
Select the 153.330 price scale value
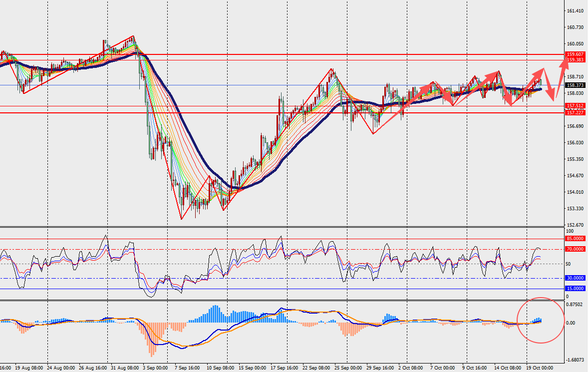pos(575,209)
